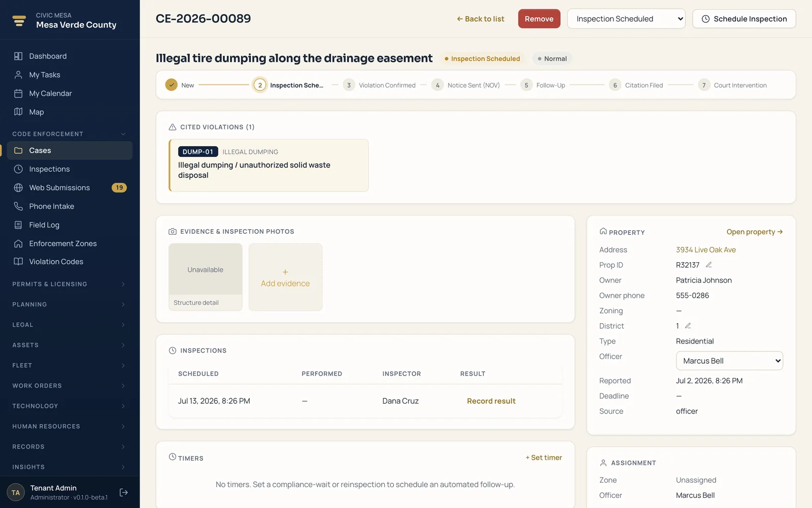
Task: Edit the District pencil icon
Action: [x=688, y=326]
